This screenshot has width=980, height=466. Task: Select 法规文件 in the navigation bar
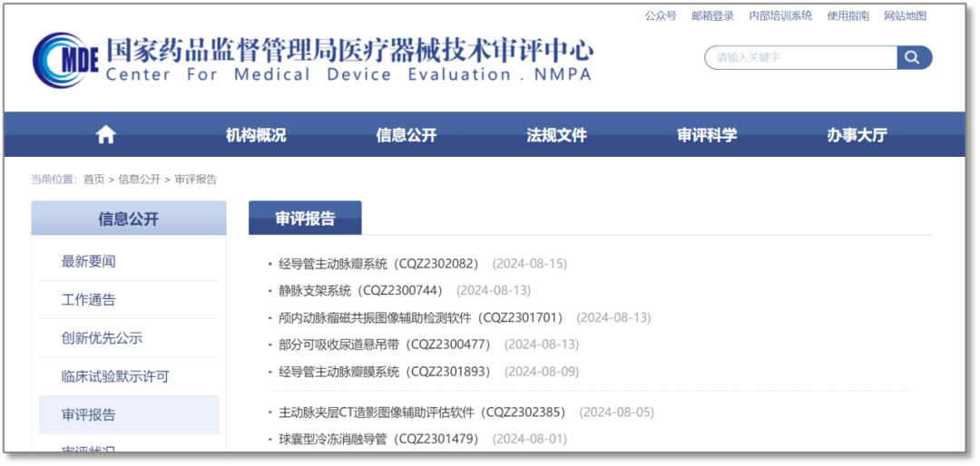pyautogui.click(x=556, y=135)
